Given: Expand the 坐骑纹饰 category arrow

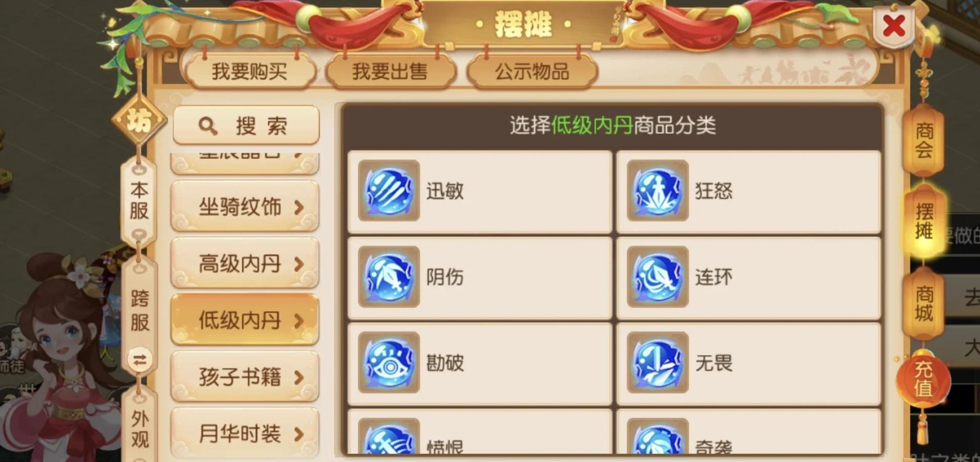Looking at the screenshot, I should pyautogui.click(x=299, y=208).
